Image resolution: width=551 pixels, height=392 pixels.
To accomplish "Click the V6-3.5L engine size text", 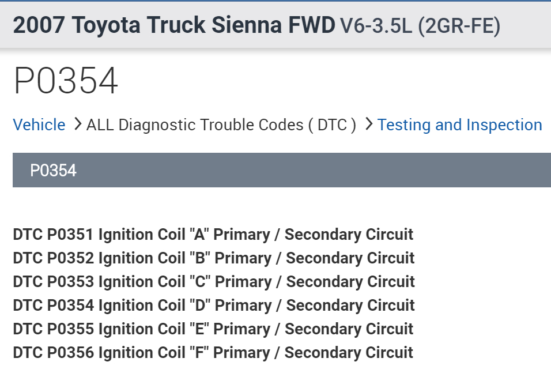I will (376, 26).
